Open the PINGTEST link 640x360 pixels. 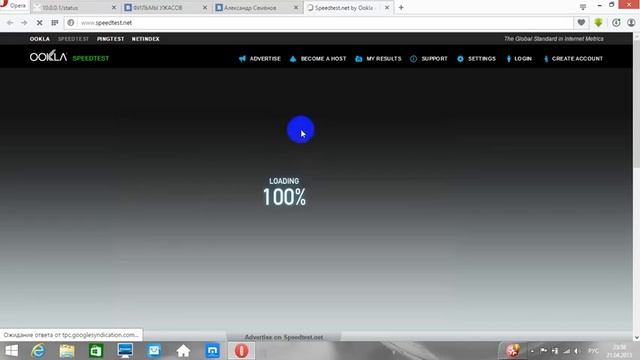click(x=110, y=39)
